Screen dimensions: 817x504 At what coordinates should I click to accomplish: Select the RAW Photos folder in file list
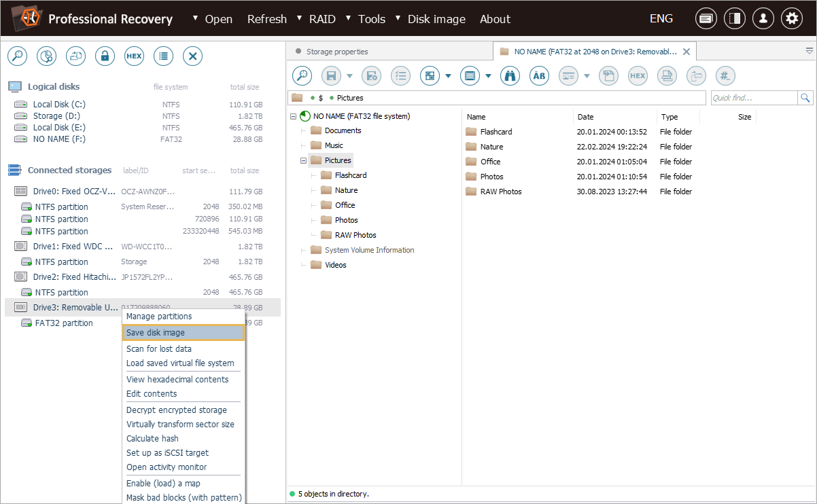point(500,192)
